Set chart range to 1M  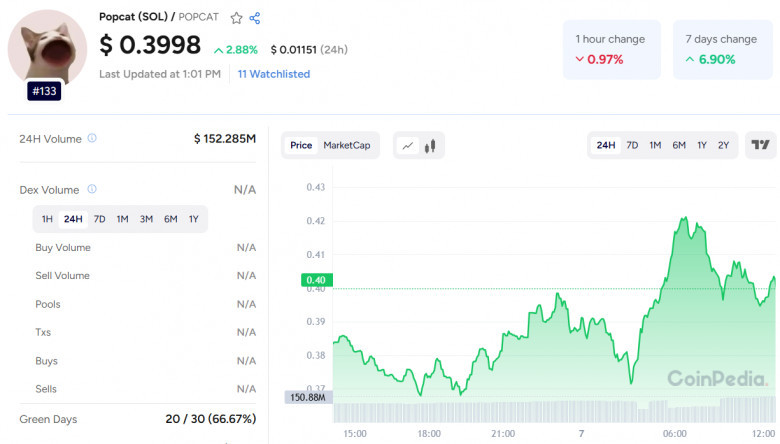[655, 145]
